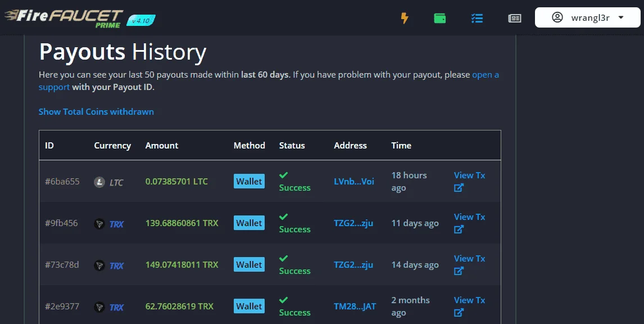Click the success checkmark in row #9fb456
Viewport: 644px width, 324px height.
pos(283,217)
